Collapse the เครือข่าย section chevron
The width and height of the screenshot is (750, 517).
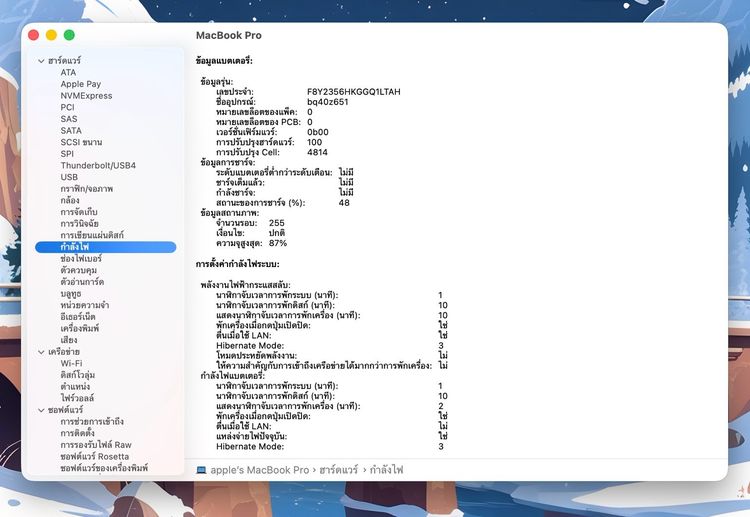click(41, 352)
